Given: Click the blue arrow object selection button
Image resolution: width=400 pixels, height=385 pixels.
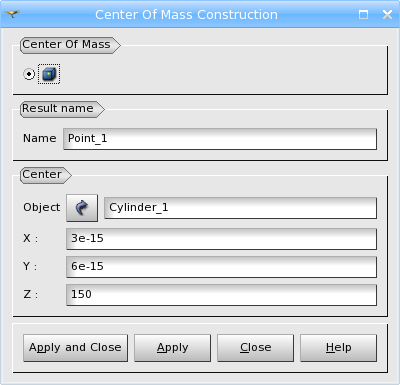Looking at the screenshot, I should (x=82, y=208).
